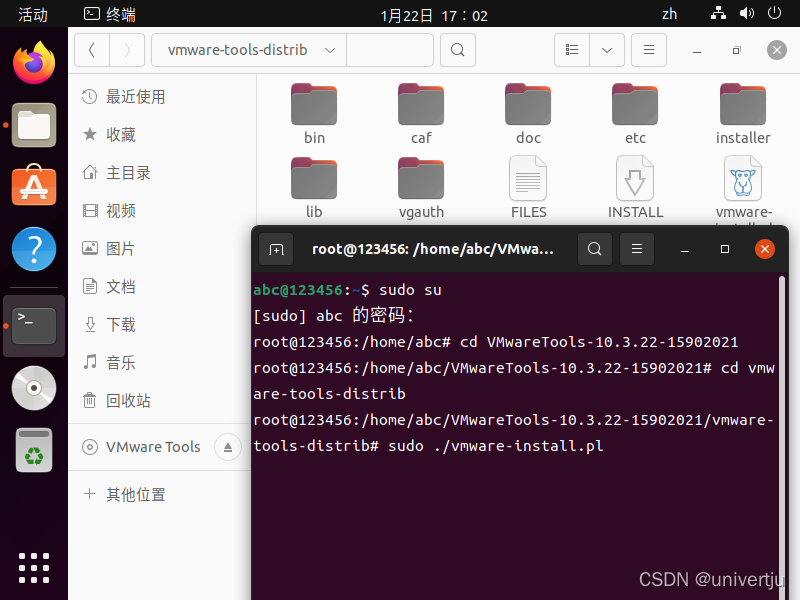Eject VMware Tools disc
Screen dimensions: 800x600
(x=228, y=447)
